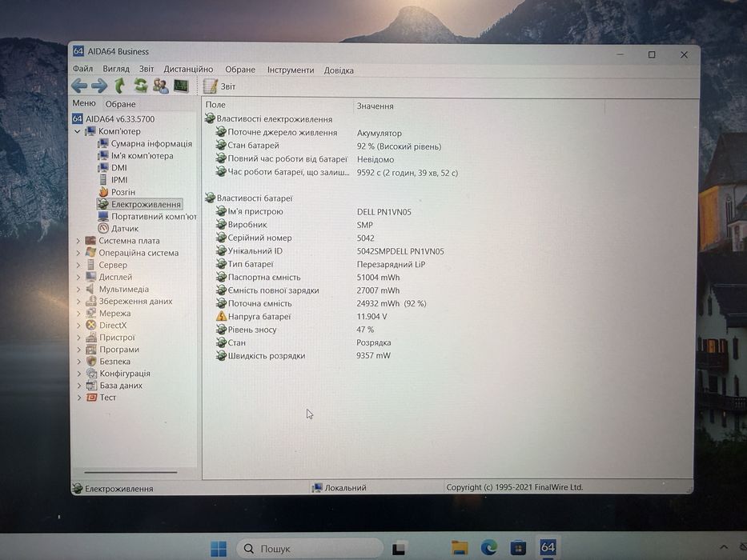Select Розгін with flame icon
The image size is (747, 560).
[117, 192]
